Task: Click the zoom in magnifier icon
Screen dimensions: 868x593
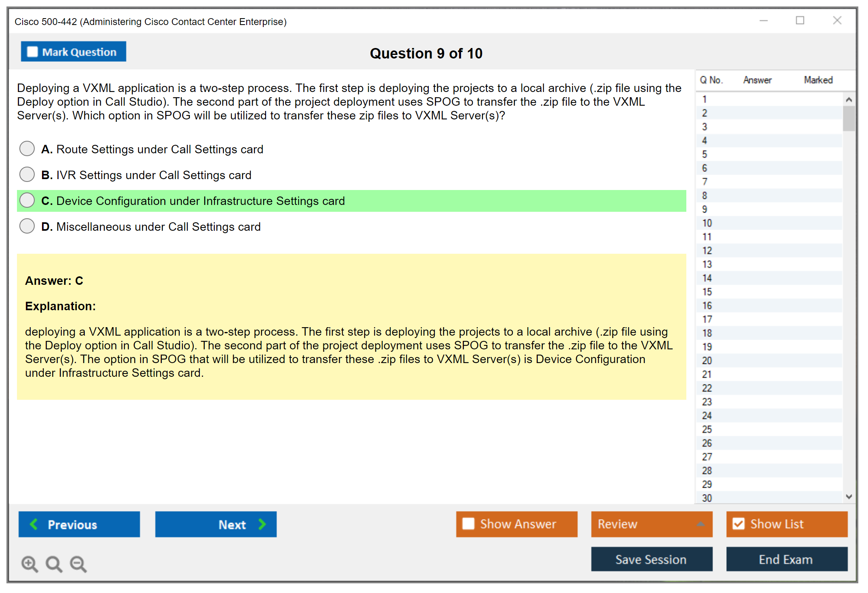Action: click(x=29, y=564)
